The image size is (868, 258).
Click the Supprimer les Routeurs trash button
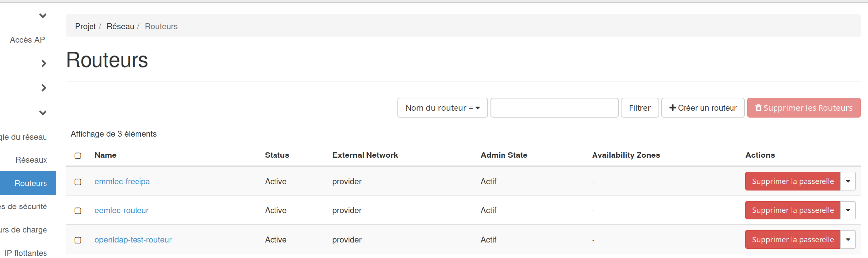pyautogui.click(x=803, y=108)
